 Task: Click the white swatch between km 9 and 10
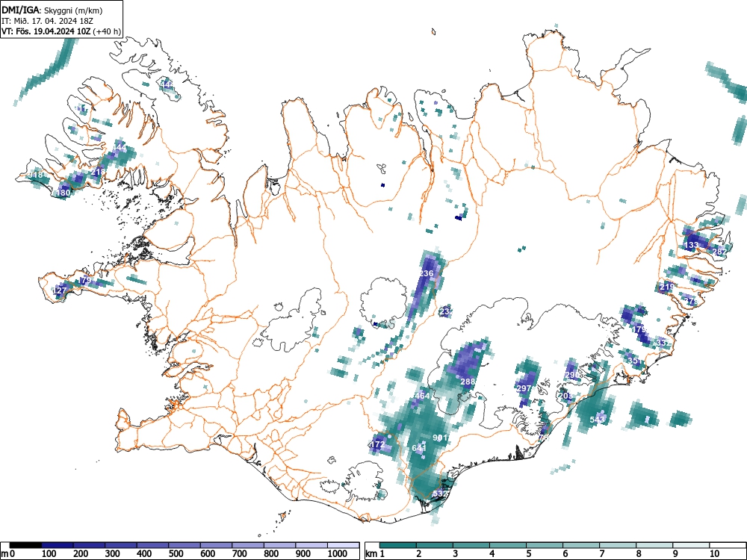(x=691, y=545)
